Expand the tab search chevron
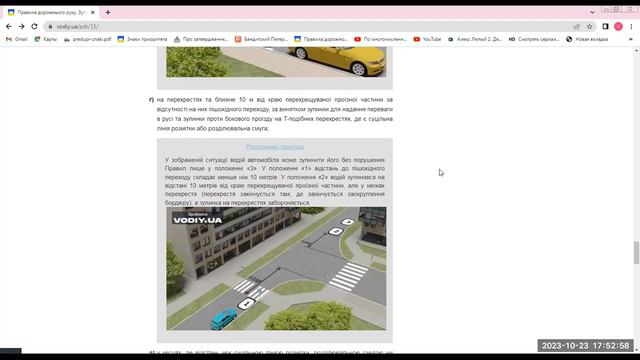Image resolution: width=640 pixels, height=360 pixels. 592,13
